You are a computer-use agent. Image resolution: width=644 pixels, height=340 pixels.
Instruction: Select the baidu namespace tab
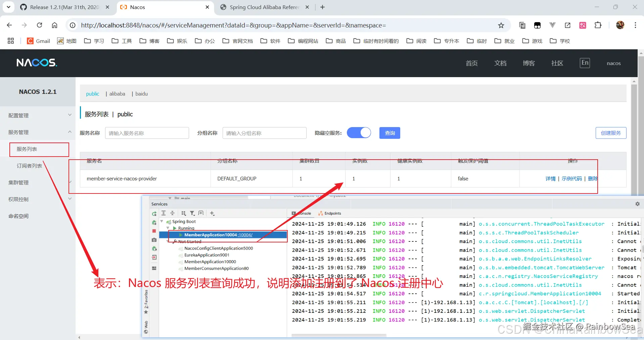[x=141, y=94]
